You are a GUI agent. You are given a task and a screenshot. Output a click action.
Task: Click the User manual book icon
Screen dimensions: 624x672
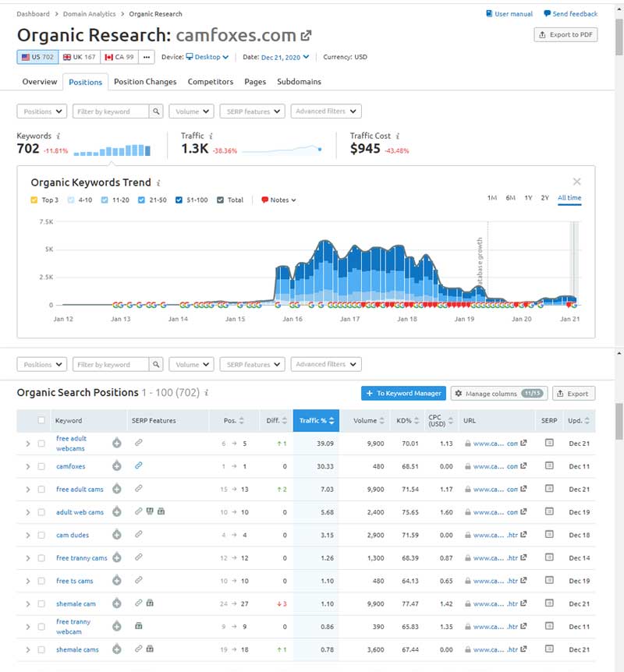coord(489,14)
